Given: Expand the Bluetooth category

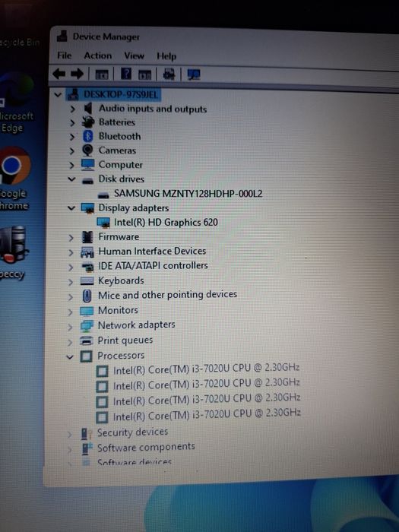Looking at the screenshot, I should click(72, 137).
